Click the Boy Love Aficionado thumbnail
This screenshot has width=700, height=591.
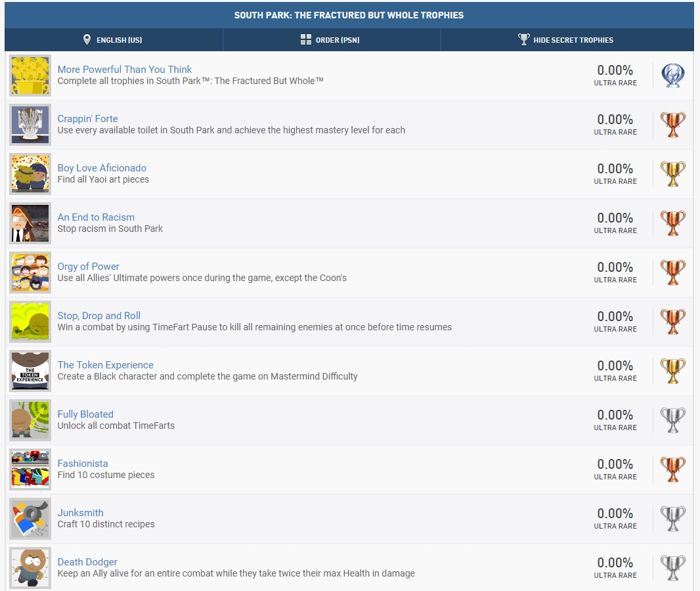[30, 173]
